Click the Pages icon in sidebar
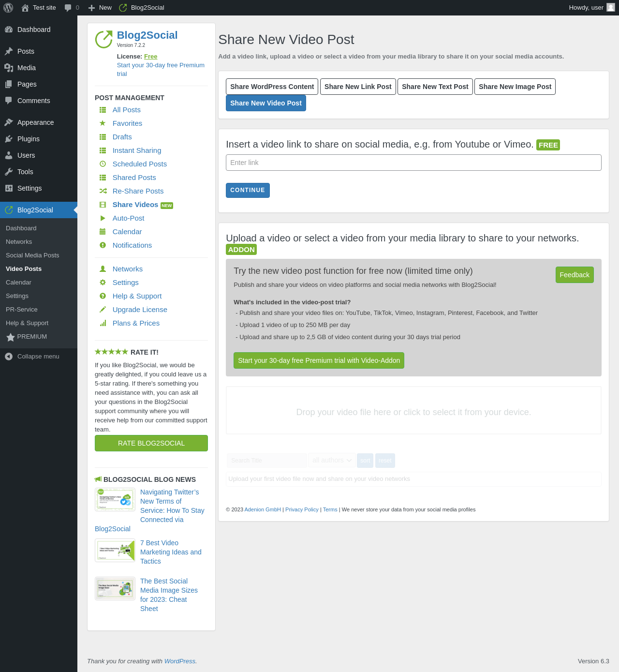 (x=9, y=84)
